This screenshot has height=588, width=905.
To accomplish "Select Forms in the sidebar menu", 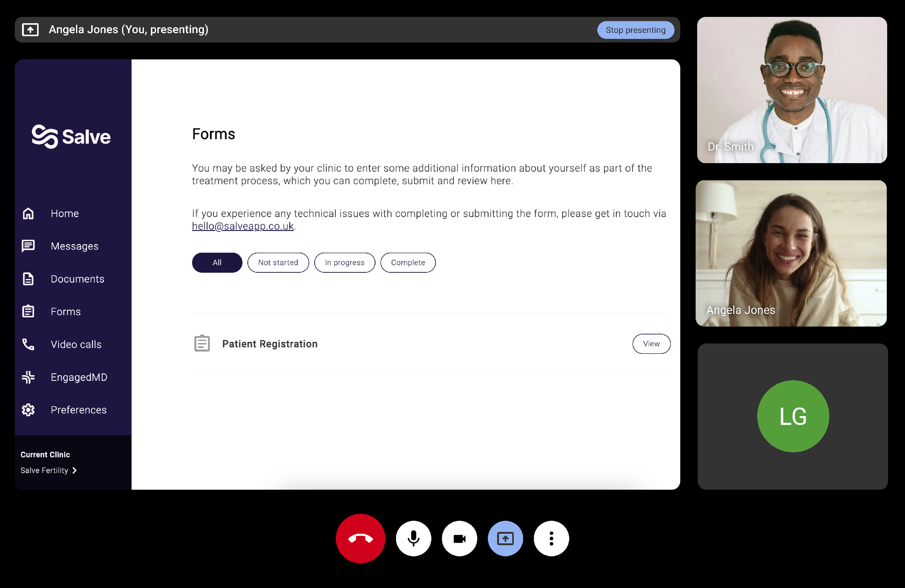I will pyautogui.click(x=66, y=312).
